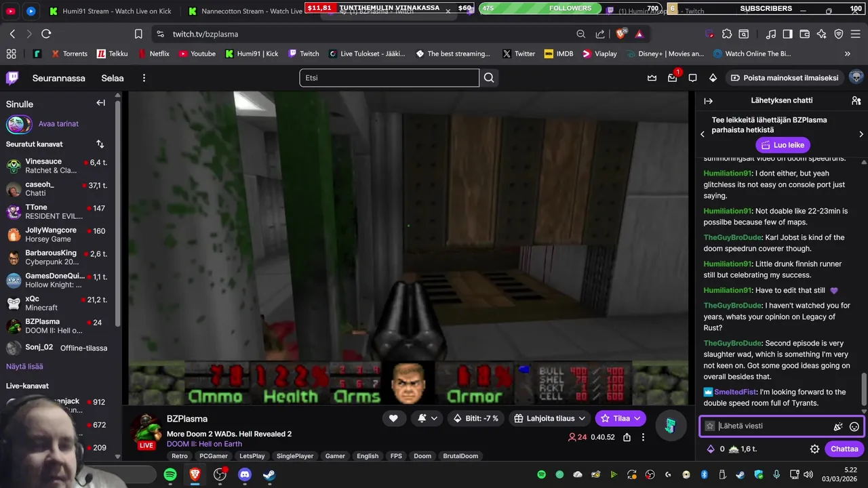Open Brave Leo AI sparkle icon
The width and height of the screenshot is (868, 488).
(821, 34)
